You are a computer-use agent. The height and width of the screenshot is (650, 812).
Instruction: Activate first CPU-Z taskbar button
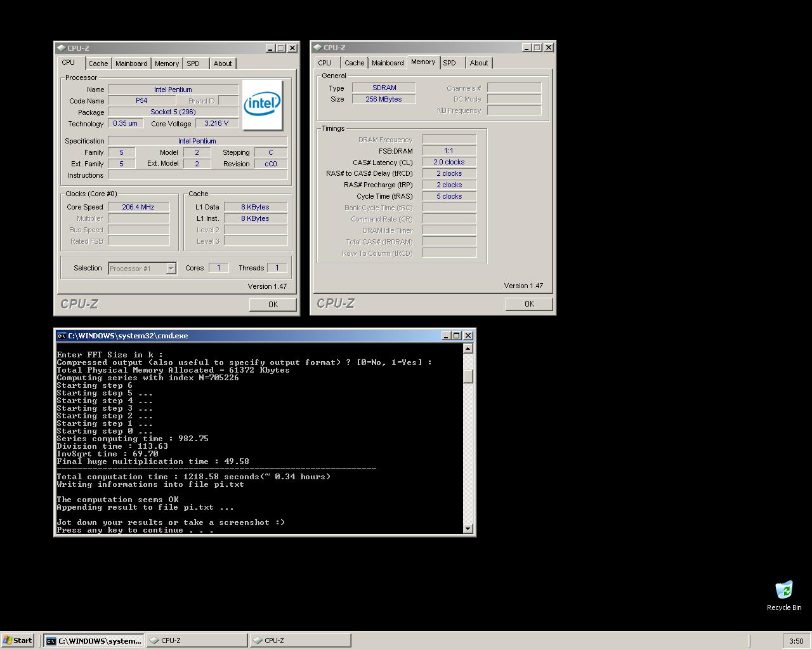tap(197, 641)
